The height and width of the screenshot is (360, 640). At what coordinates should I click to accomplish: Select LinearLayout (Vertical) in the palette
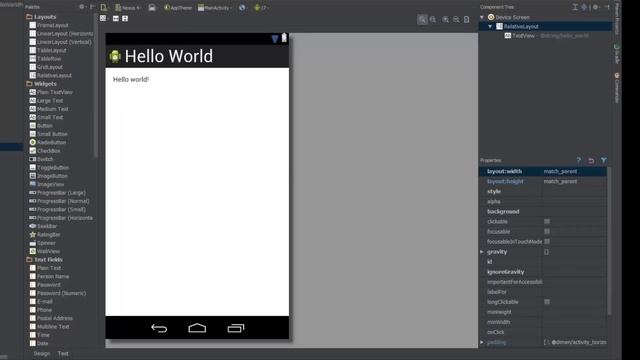click(x=60, y=42)
